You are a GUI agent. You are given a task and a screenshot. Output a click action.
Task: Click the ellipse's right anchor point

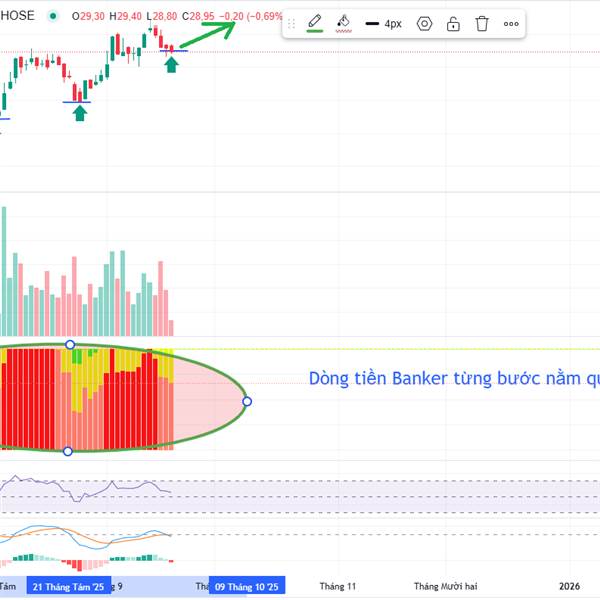point(247,401)
